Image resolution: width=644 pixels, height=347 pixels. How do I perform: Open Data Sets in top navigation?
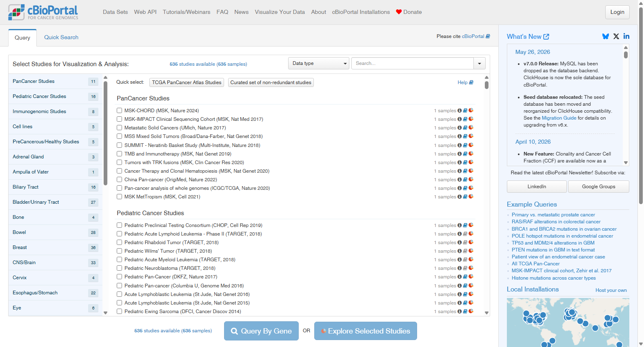pyautogui.click(x=115, y=12)
